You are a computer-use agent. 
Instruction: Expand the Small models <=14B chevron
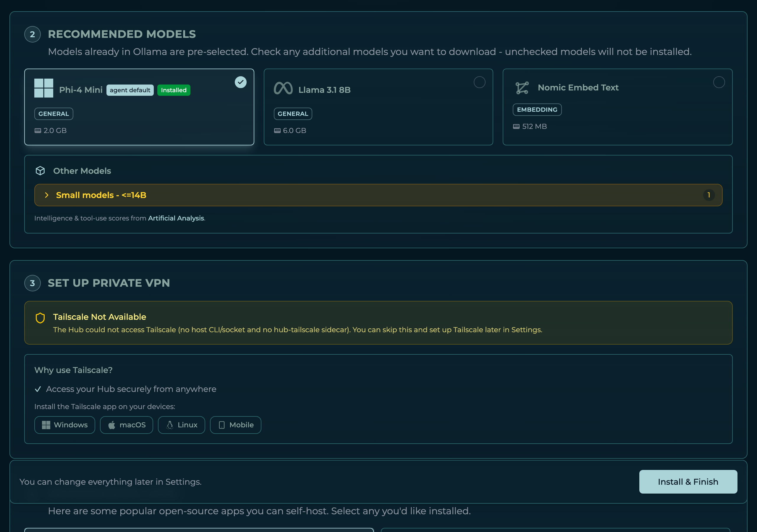47,195
